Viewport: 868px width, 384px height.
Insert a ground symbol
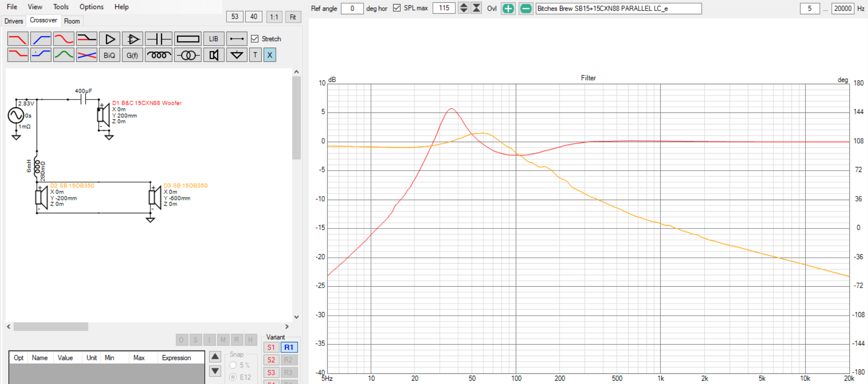[237, 55]
